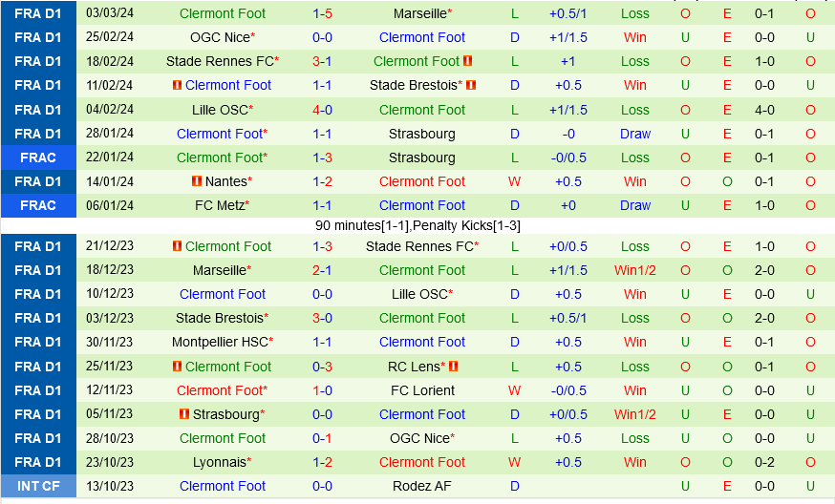Viewport: 835px width, 504px height.
Task: Click the FRAC label for 22/01/24 match
Action: pos(38,157)
